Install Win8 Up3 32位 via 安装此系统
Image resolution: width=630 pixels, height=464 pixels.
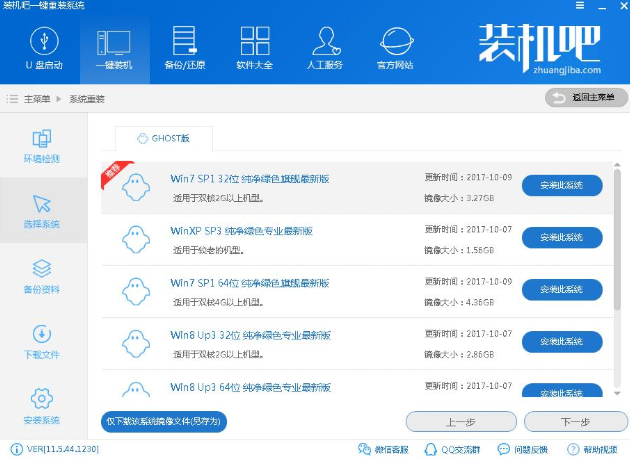click(562, 342)
